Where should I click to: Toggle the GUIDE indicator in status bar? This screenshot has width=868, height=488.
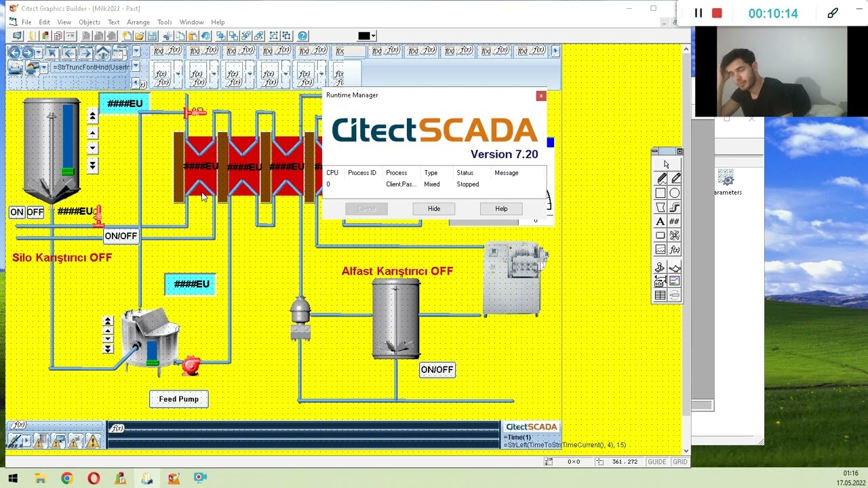[656, 462]
